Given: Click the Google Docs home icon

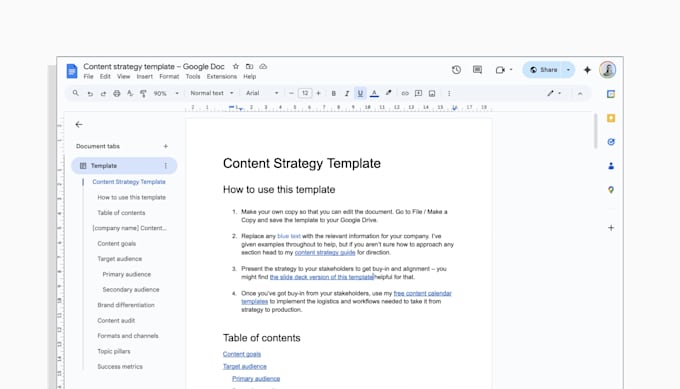Looking at the screenshot, I should [x=72, y=71].
